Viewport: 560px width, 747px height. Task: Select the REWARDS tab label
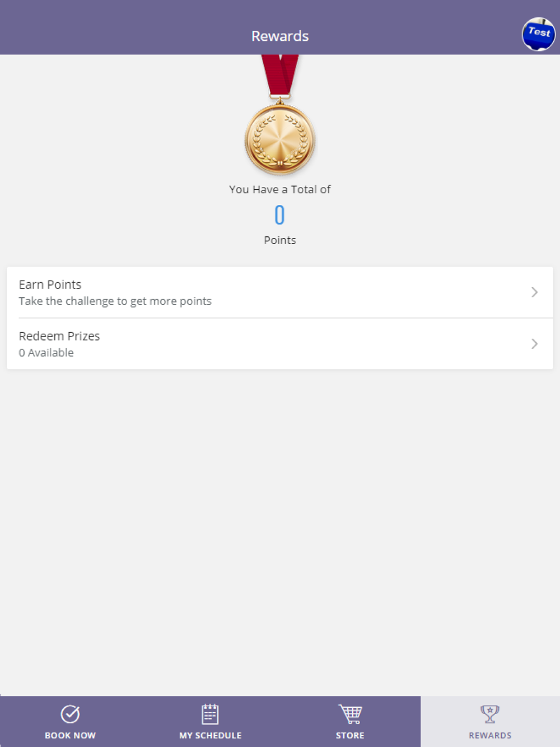pyautogui.click(x=490, y=735)
